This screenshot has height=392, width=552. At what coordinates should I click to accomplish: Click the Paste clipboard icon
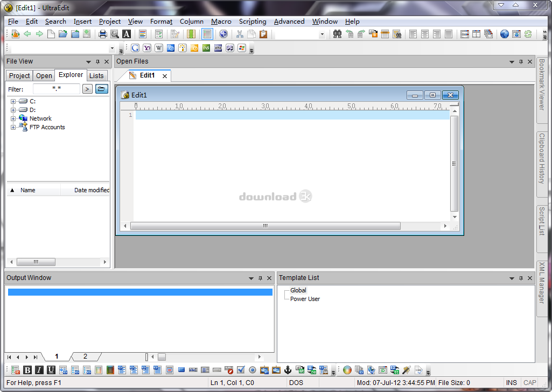263,34
